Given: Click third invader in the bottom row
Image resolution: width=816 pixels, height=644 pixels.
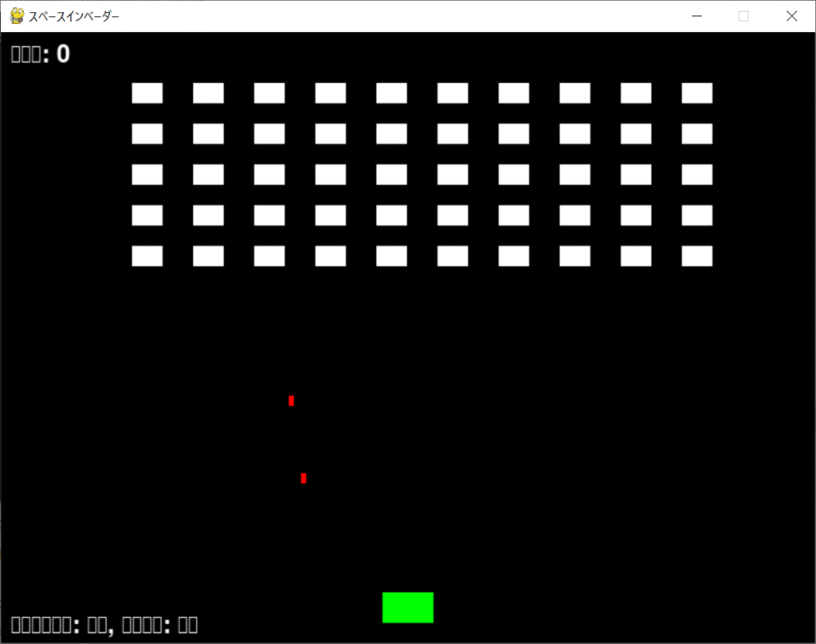Looking at the screenshot, I should (269, 256).
